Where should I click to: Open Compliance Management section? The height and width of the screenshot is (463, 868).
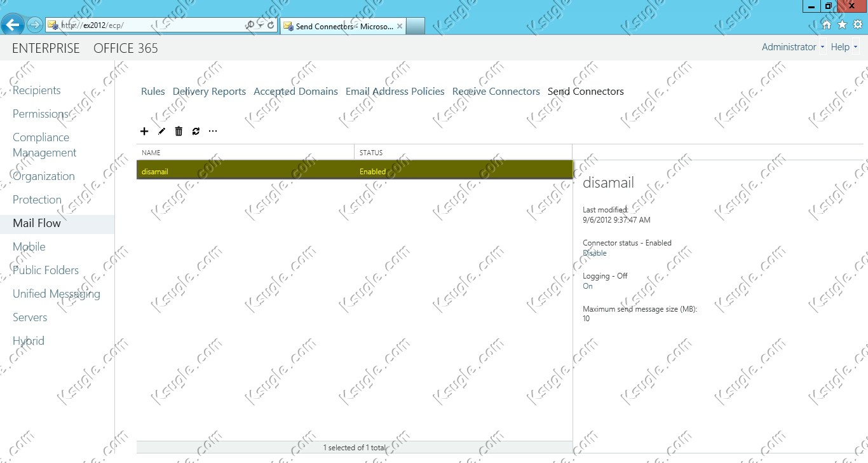(x=44, y=145)
